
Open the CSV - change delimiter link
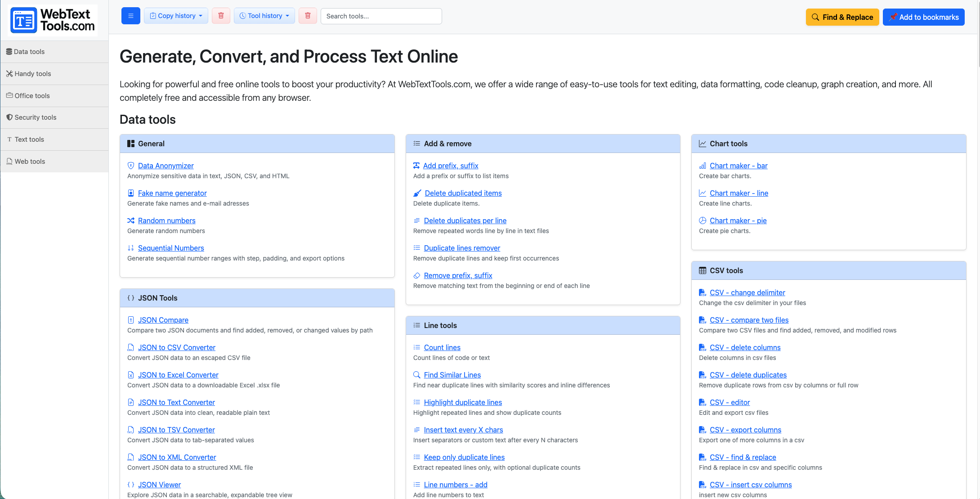click(x=747, y=292)
